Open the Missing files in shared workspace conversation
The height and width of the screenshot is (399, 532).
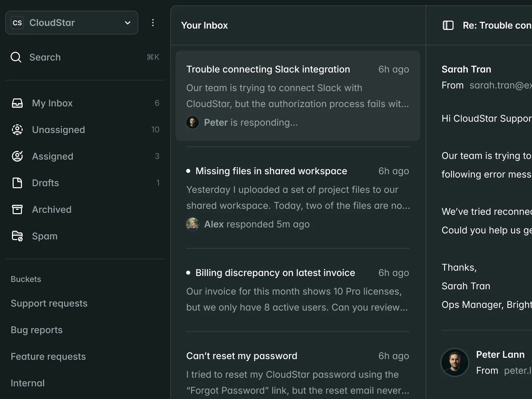[271, 171]
